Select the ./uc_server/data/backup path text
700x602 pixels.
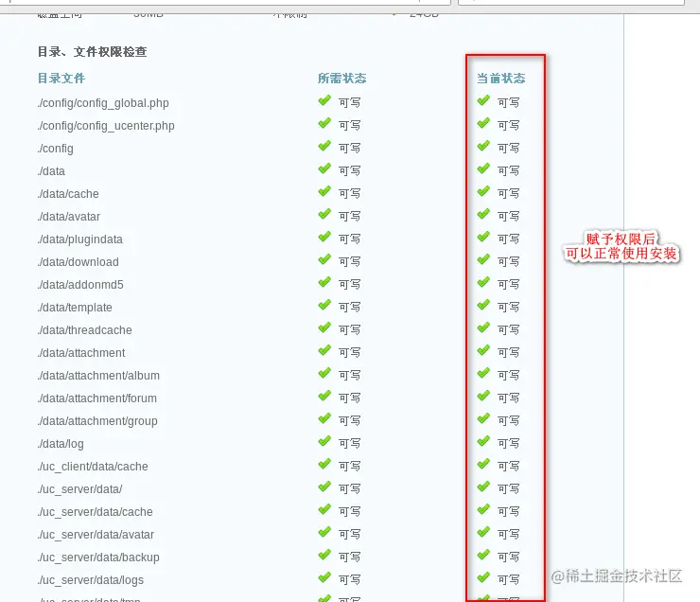pos(98,558)
